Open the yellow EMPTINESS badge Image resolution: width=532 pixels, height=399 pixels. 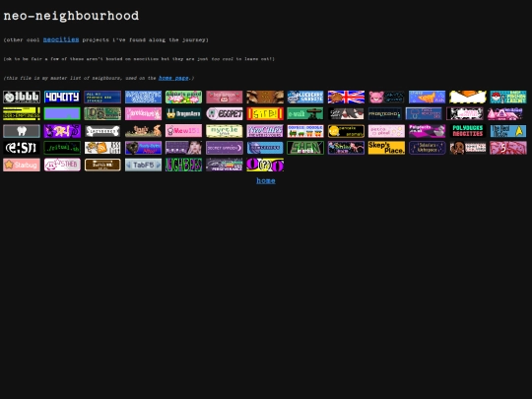click(22, 114)
